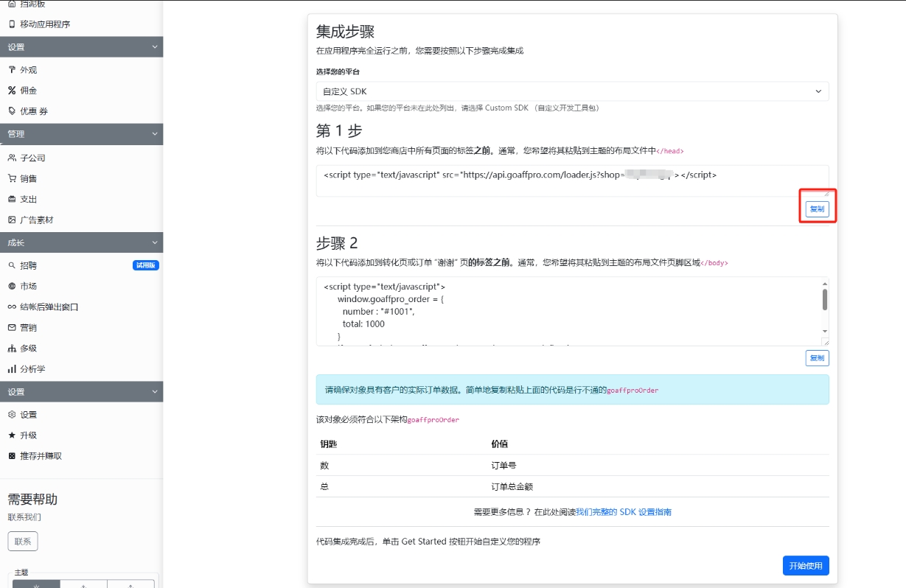Viewport: 906px width, 588px height.
Task: Click the envelope icon for 营销
Action: 12,328
